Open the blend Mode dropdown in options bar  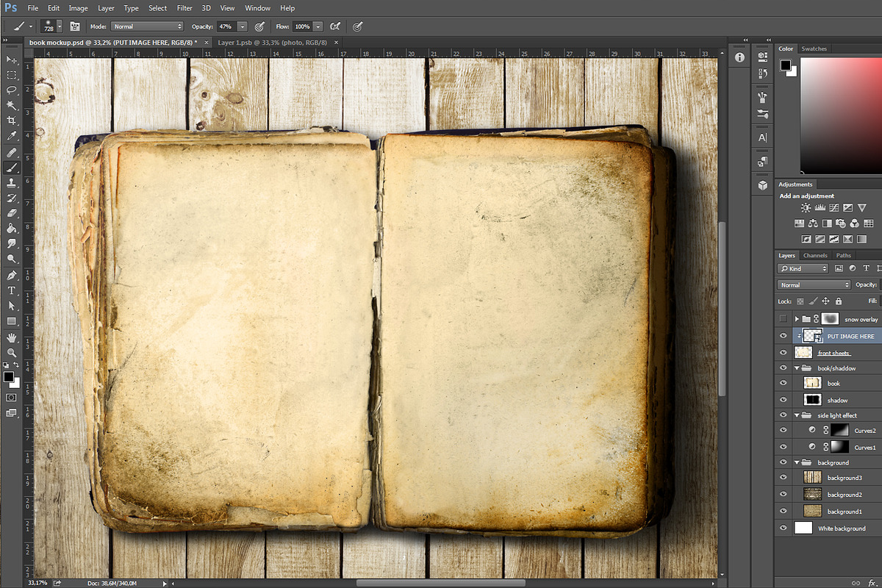[147, 26]
